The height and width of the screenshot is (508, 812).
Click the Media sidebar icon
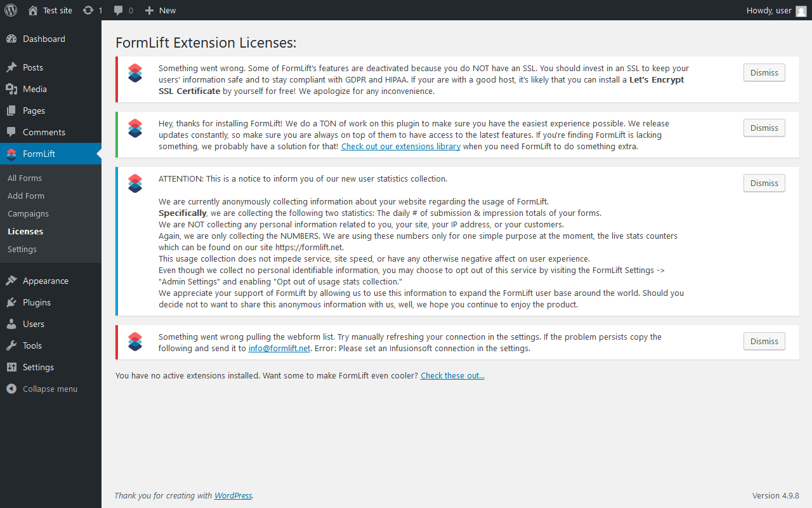(x=11, y=89)
